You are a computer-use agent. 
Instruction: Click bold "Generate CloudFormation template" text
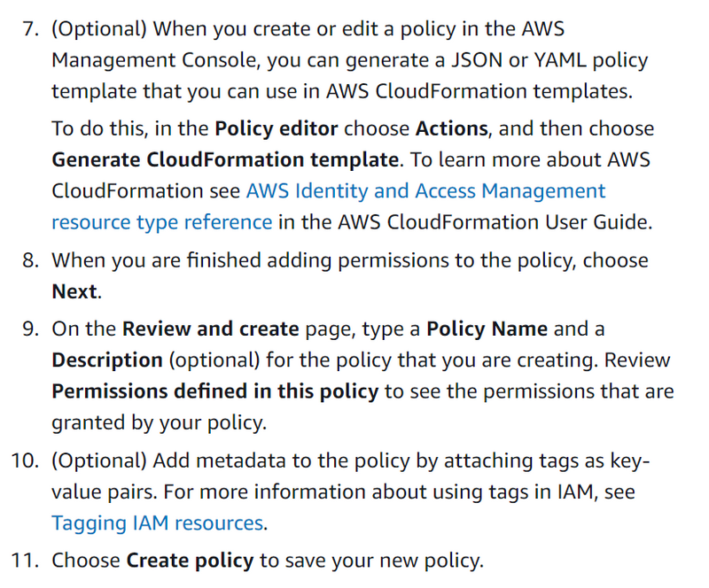tap(225, 159)
